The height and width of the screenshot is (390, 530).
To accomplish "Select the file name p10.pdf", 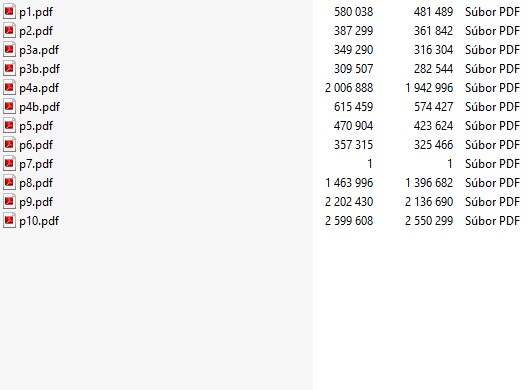I will pos(39,221).
